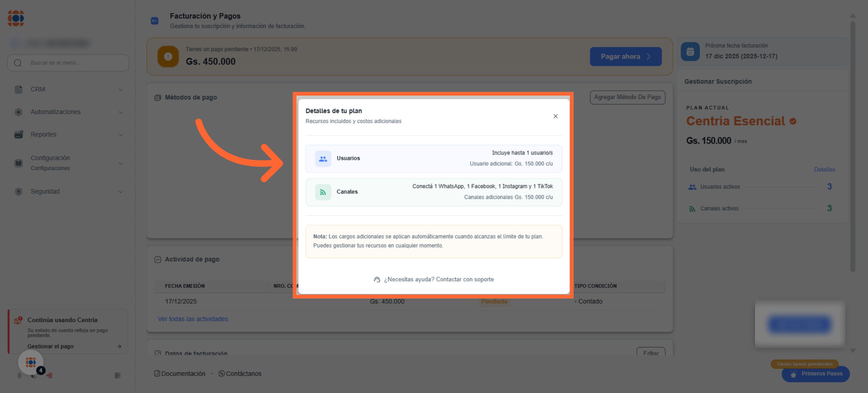
Task: Click the Detalles link in Uso del plan
Action: [824, 169]
